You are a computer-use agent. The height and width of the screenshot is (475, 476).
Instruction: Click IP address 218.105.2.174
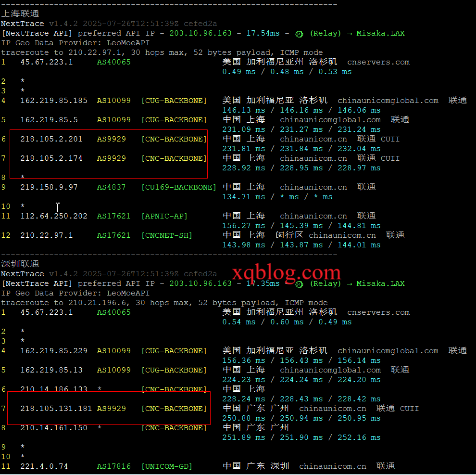pyautogui.click(x=51, y=158)
